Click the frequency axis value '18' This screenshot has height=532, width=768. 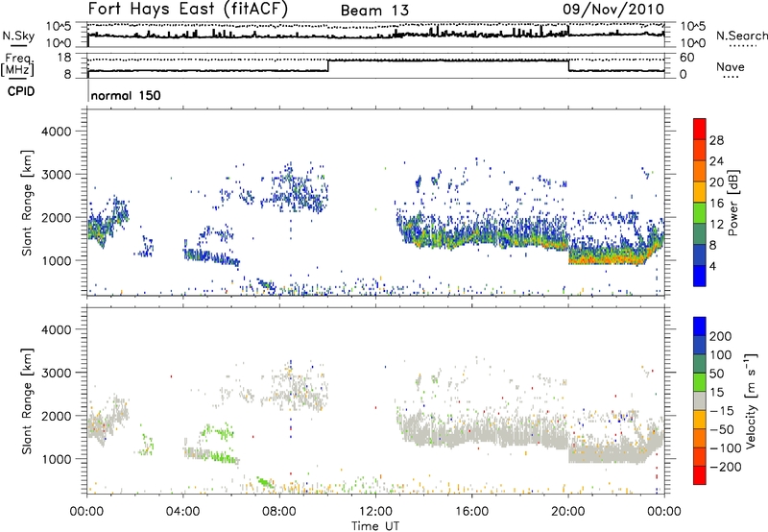tap(64, 58)
